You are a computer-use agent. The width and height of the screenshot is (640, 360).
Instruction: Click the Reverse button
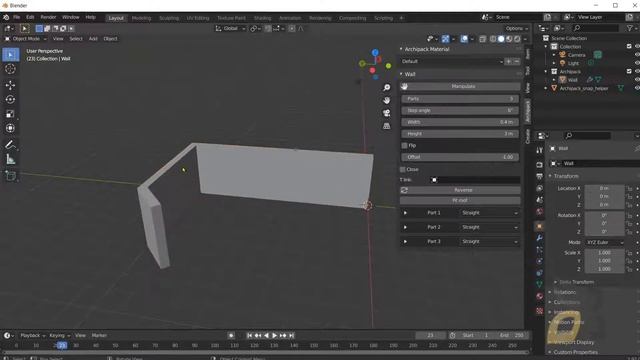460,190
